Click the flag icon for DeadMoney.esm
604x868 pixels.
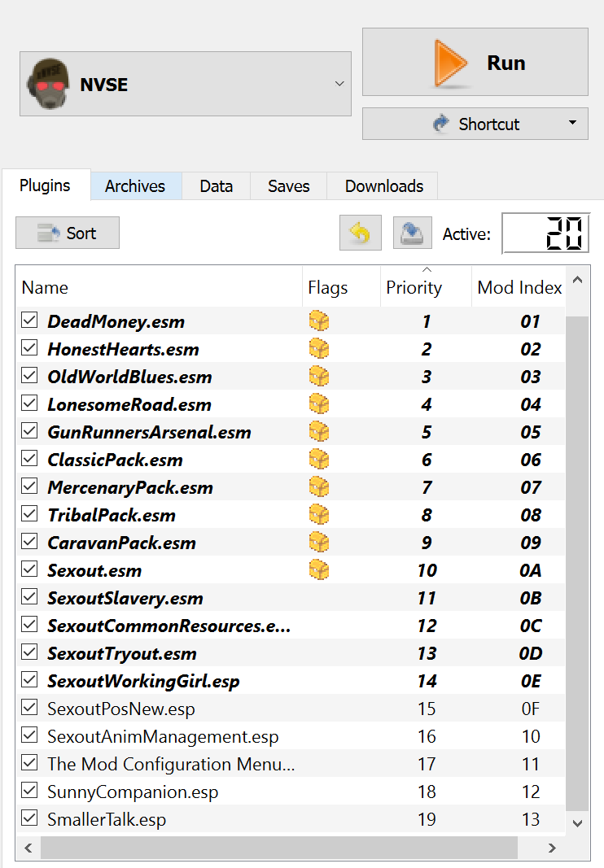318,321
